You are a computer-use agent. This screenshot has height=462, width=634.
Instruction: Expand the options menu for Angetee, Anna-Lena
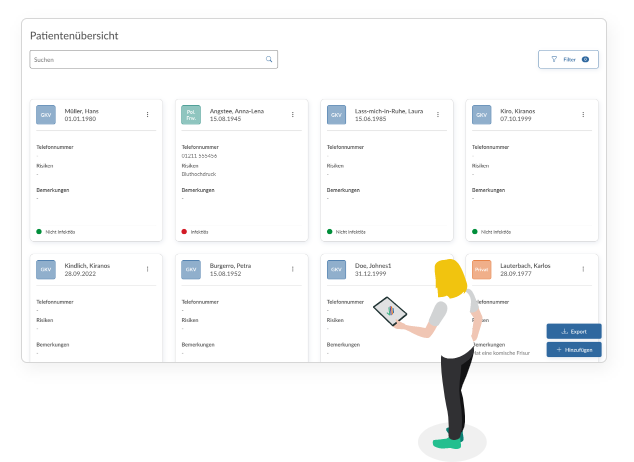(293, 115)
